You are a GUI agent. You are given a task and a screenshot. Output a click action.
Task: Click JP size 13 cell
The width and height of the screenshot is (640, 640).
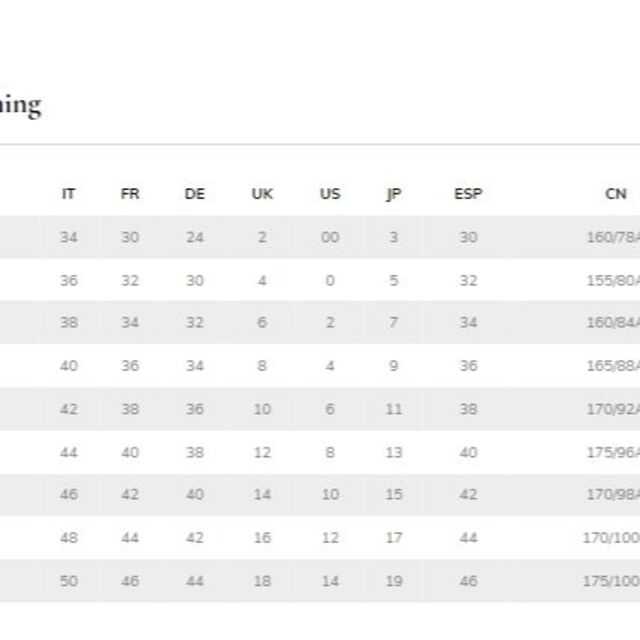[394, 452]
